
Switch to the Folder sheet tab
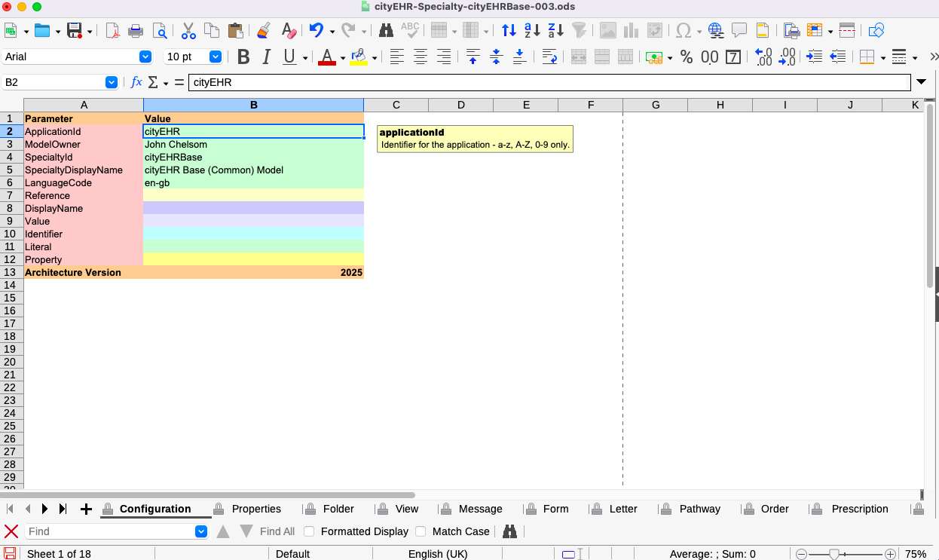pyautogui.click(x=338, y=509)
